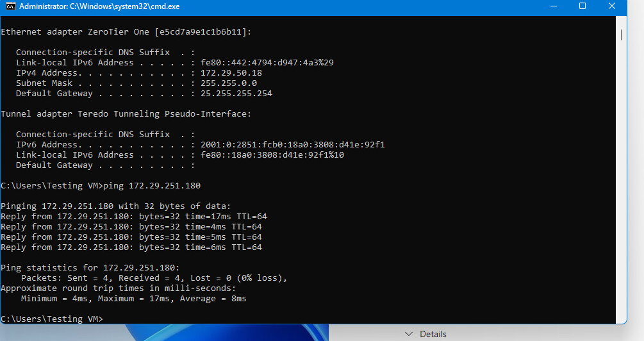Click the subnet mask value 255.255.0.0
Viewport: 644px width, 341px height.
229,83
